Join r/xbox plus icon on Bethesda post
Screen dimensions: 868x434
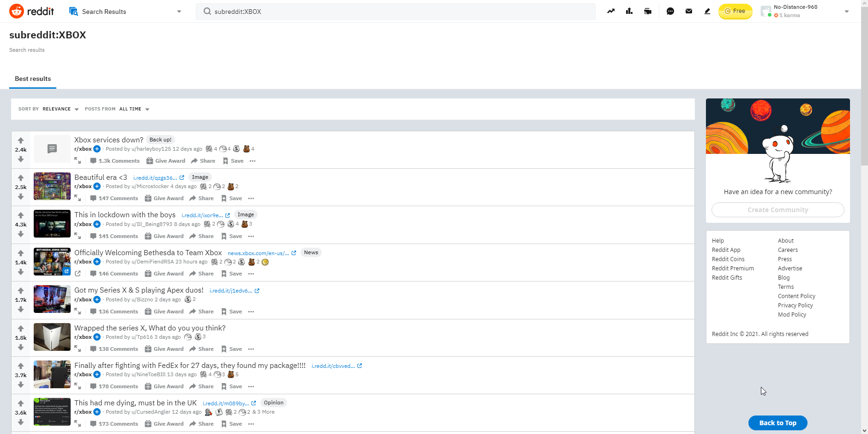[x=97, y=262]
